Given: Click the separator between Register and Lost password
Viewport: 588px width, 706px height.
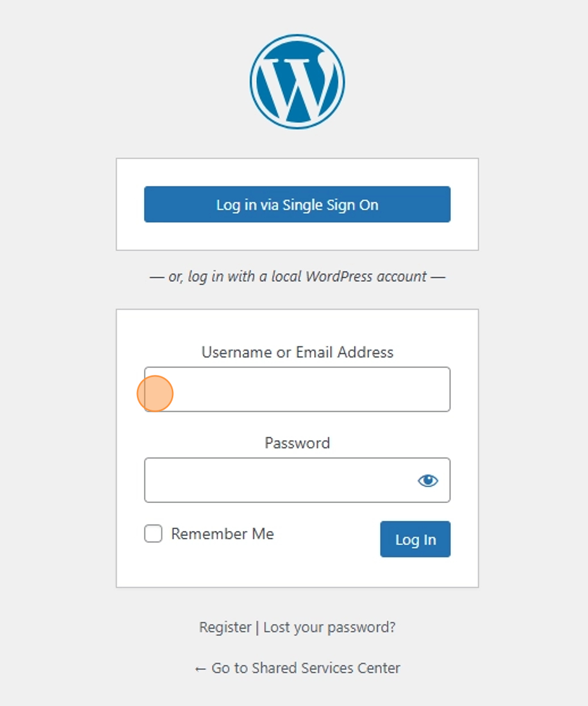Looking at the screenshot, I should click(258, 627).
